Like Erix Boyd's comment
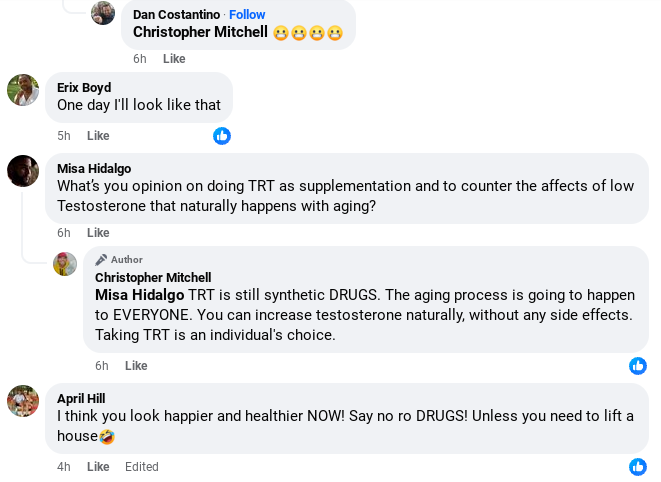Screen dimensions: 661x482 [98, 136]
